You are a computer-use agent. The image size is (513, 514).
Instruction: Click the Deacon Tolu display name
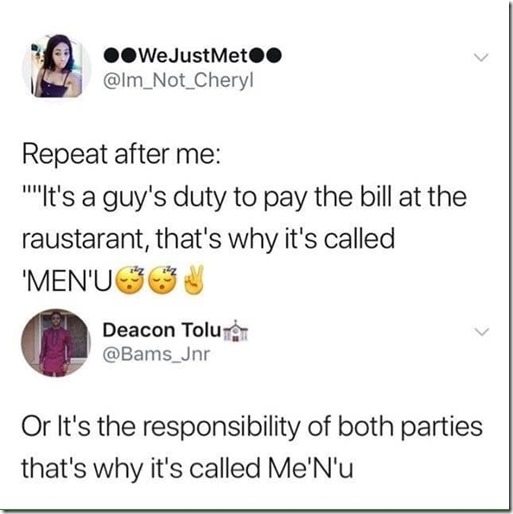[162, 330]
